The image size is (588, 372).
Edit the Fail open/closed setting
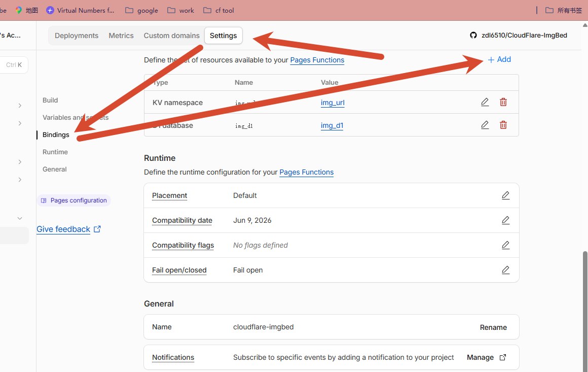[x=505, y=270]
